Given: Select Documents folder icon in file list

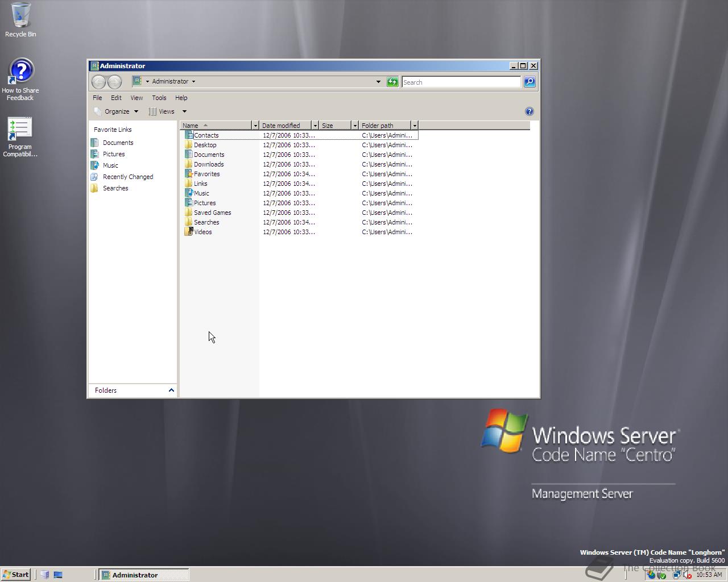Looking at the screenshot, I should (x=189, y=155).
